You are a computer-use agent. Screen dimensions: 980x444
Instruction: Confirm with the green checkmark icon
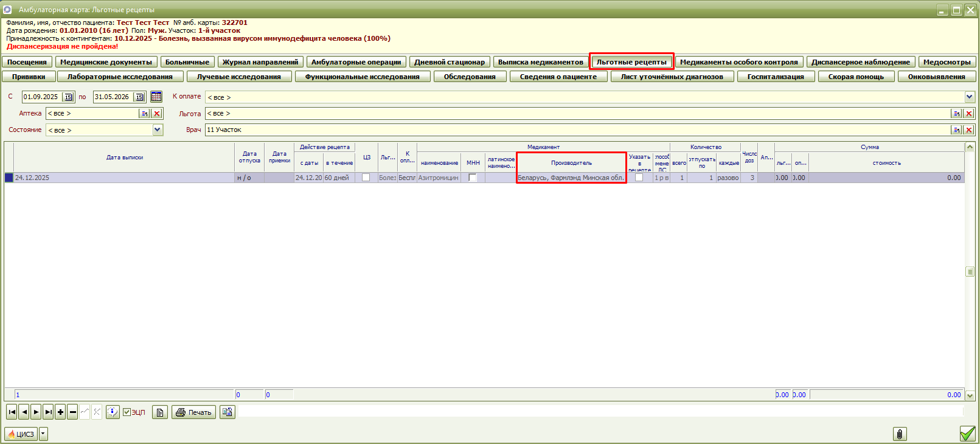pyautogui.click(x=967, y=434)
